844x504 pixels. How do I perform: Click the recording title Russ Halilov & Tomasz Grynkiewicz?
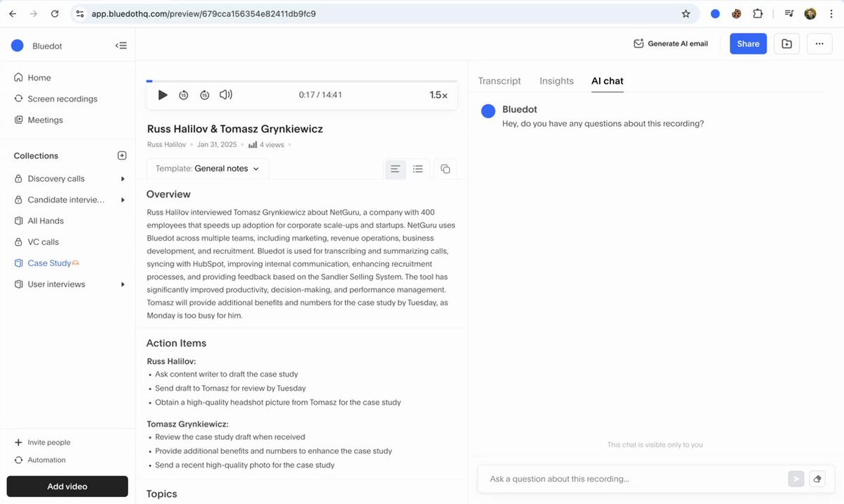(234, 129)
